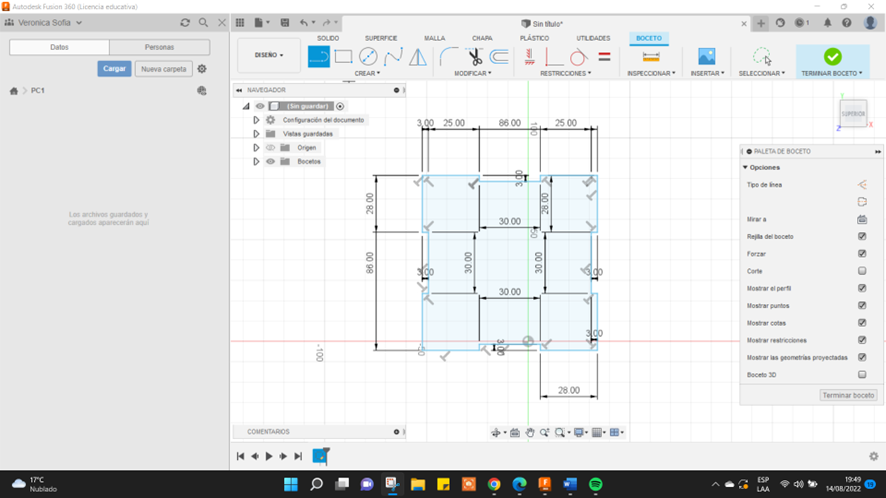Open Help question mark icon
The image size is (886, 498).
click(x=846, y=23)
